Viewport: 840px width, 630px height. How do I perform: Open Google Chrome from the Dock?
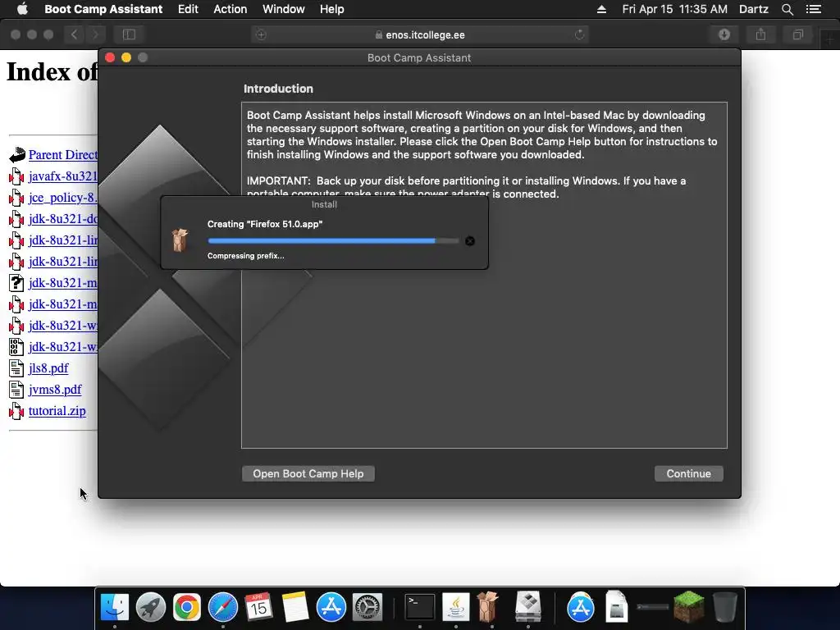[x=186, y=607]
